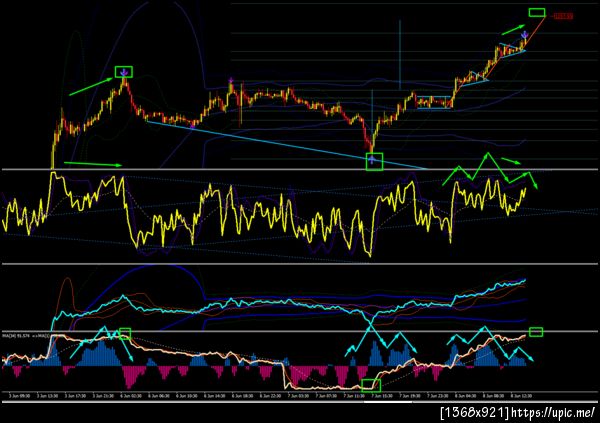Image resolution: width=600 pixels, height=423 pixels.
Task: Click the '3 Jun 09:30' time axis label
Action: (x=18, y=396)
